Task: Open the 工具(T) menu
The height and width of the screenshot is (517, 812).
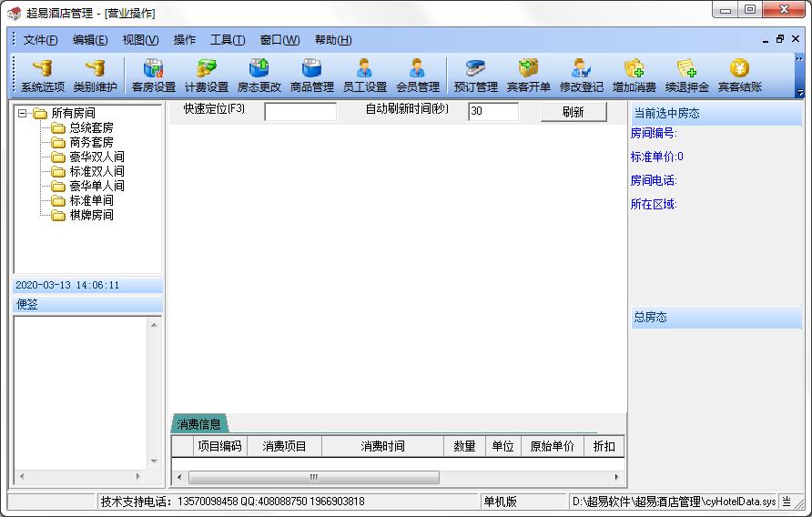Action: (x=228, y=40)
